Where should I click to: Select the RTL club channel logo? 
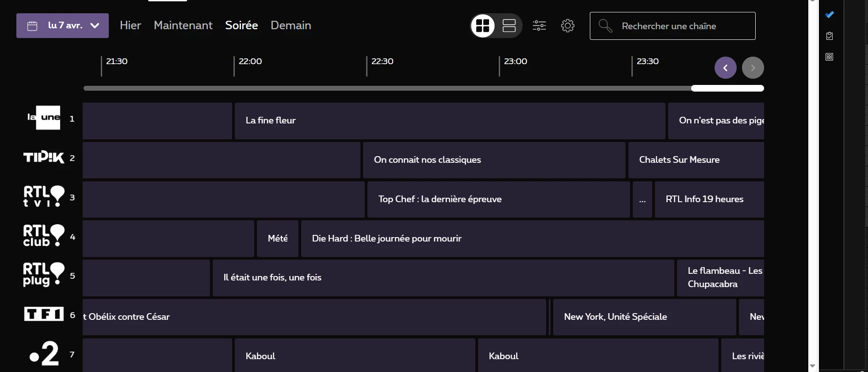[x=44, y=236]
